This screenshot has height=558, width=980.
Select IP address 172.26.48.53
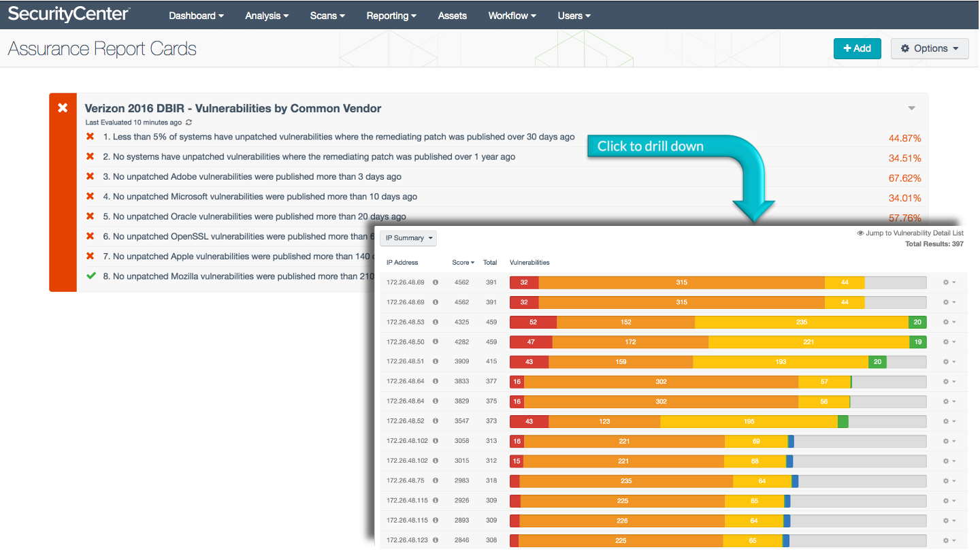tap(406, 322)
